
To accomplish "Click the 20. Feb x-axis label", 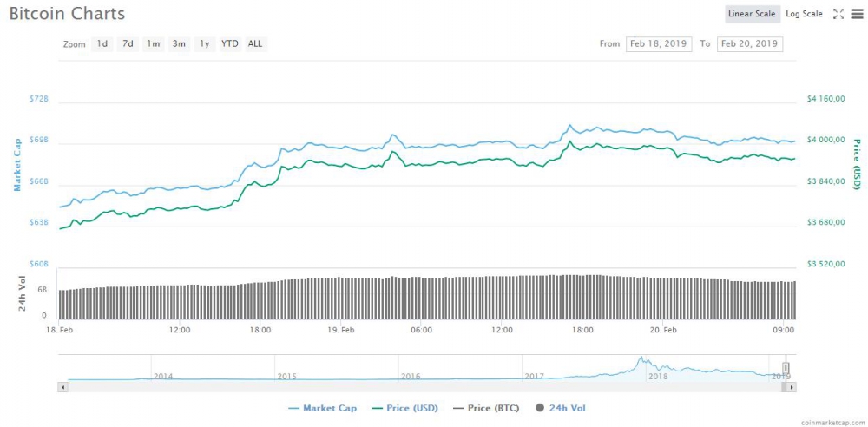I will click(x=663, y=330).
